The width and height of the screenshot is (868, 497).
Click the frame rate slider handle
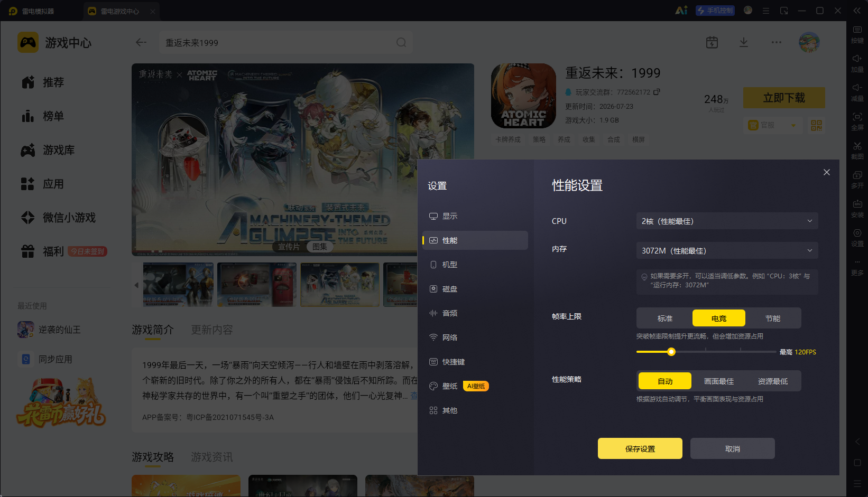click(x=671, y=352)
